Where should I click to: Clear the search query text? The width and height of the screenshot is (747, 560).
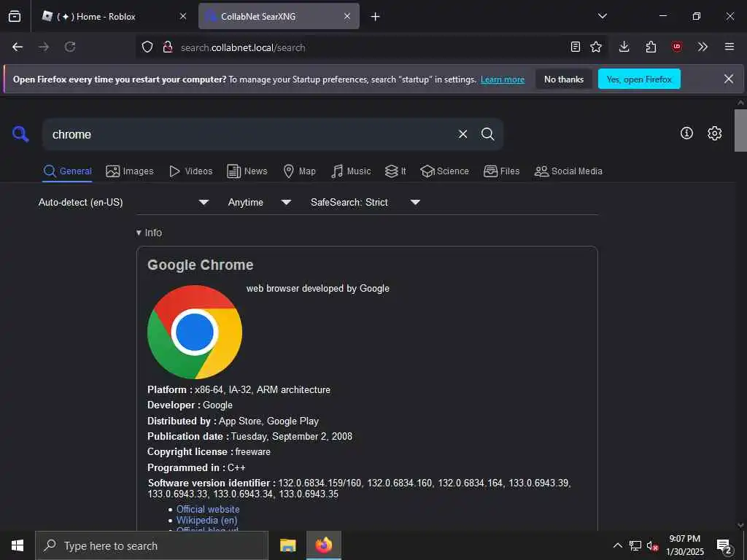point(462,134)
